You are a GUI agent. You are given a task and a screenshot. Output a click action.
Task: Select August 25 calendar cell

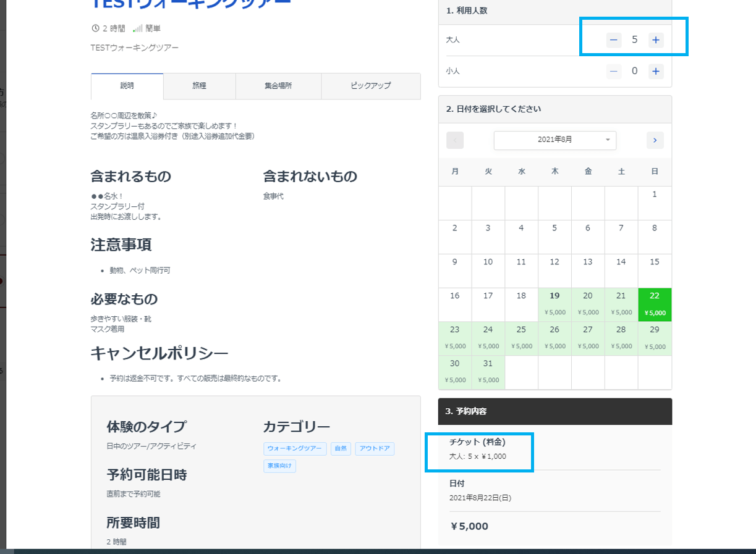pos(521,338)
